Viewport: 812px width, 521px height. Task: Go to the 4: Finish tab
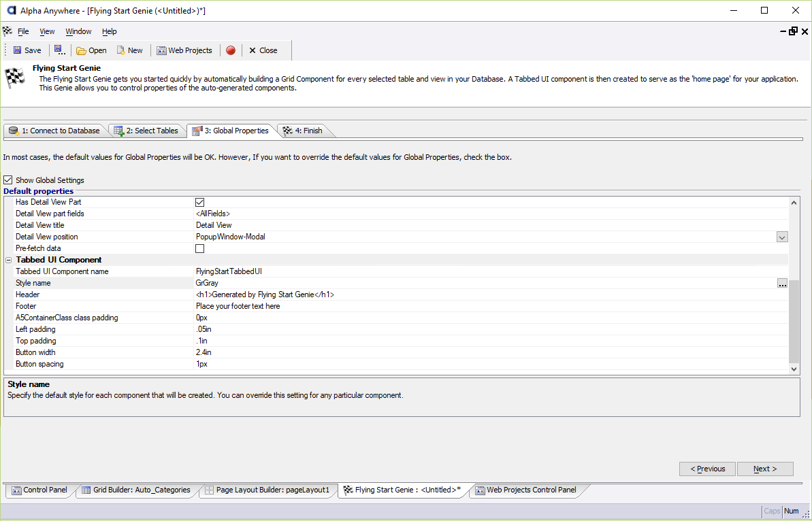pos(303,131)
